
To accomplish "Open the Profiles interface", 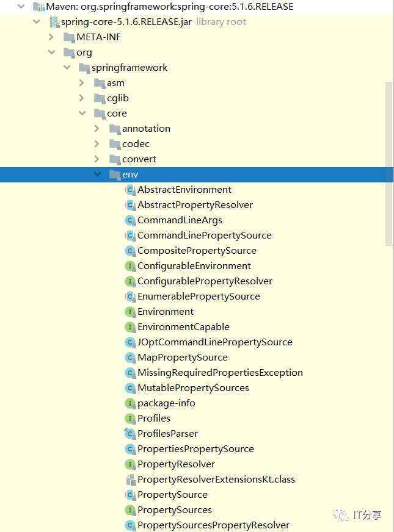I will 154,419.
